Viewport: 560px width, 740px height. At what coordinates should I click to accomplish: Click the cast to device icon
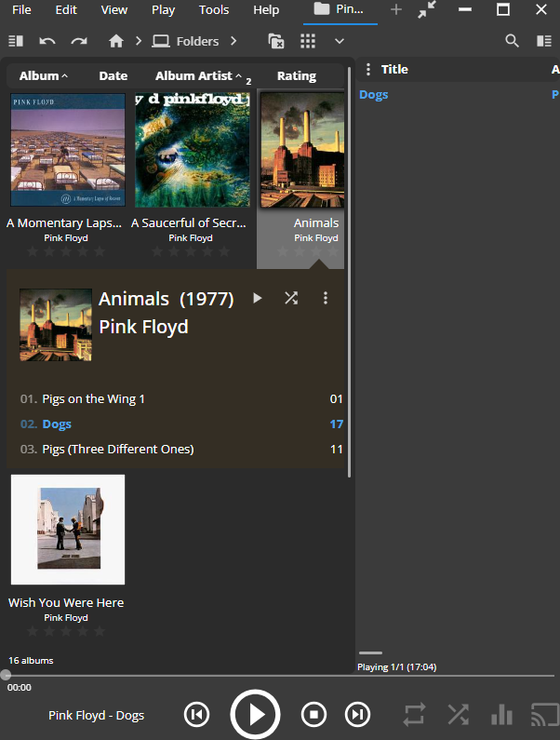pyautogui.click(x=543, y=715)
